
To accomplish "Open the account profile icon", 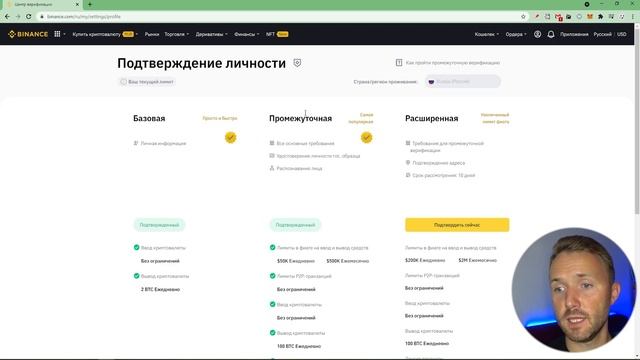I will 538,34.
